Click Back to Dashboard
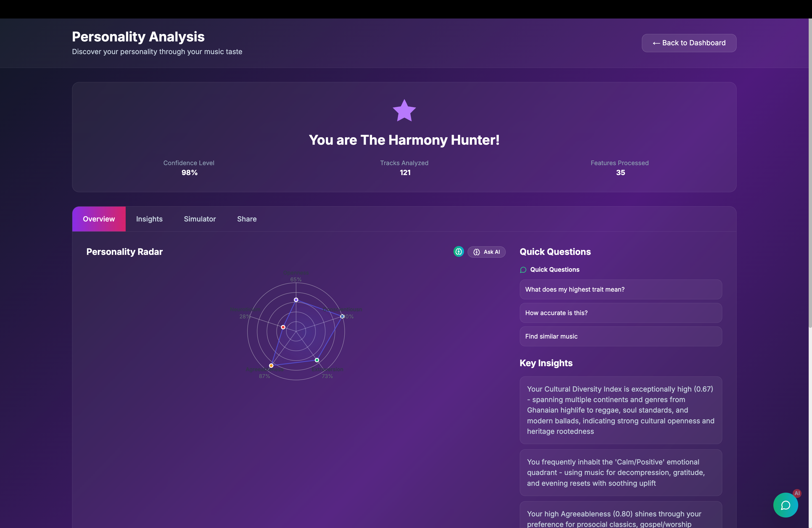The width and height of the screenshot is (812, 528). point(689,43)
